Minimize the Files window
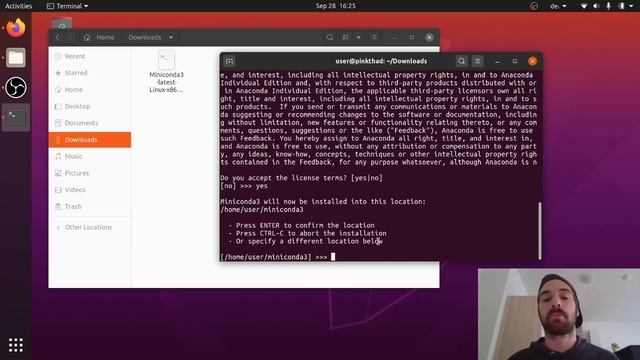The image size is (640, 360). [394, 37]
